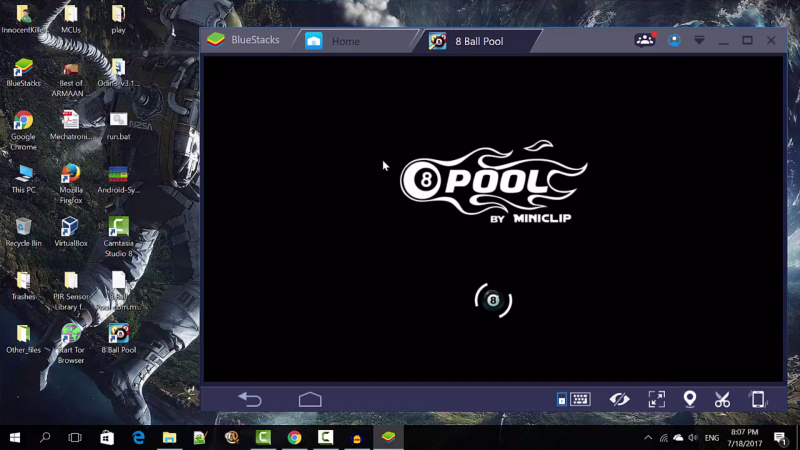Open the MCUs desktop folder
800x450 pixels.
(x=71, y=19)
